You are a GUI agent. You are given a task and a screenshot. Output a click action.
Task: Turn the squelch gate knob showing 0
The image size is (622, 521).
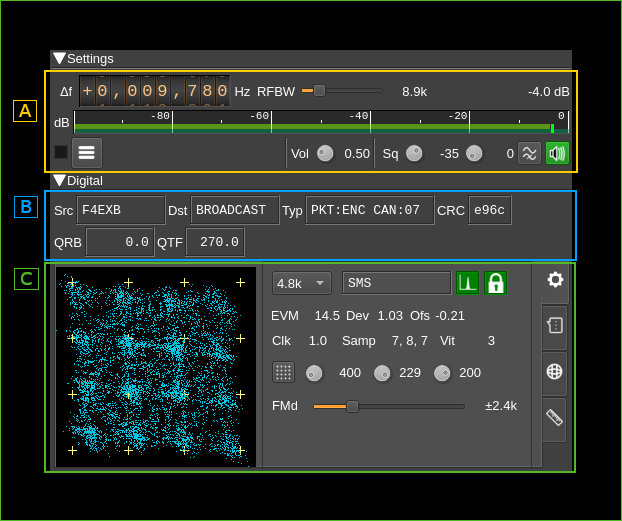474,154
